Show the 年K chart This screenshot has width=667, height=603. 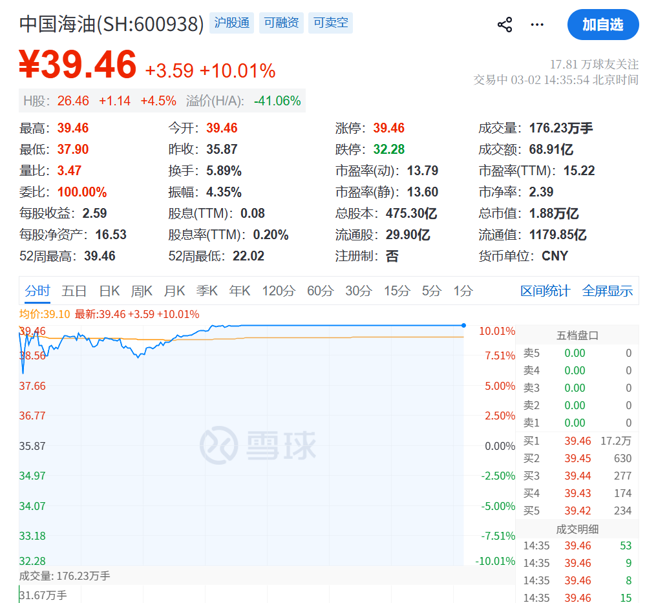coord(239,291)
